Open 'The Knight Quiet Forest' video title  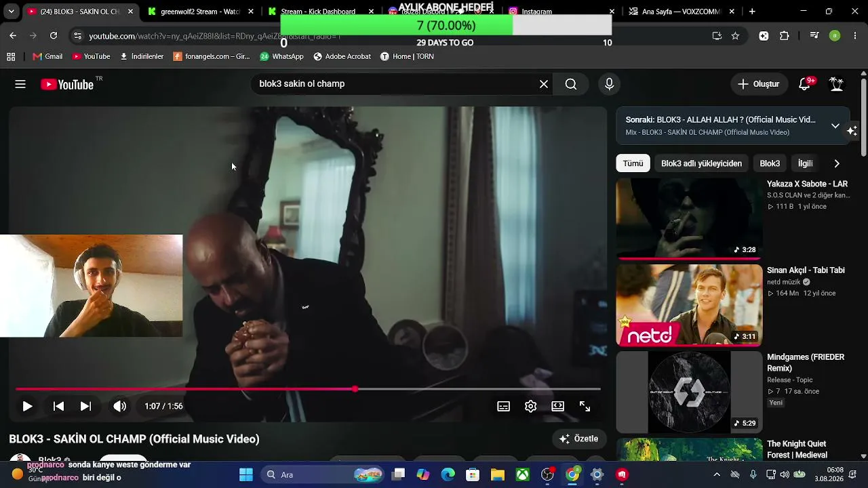[797, 449]
